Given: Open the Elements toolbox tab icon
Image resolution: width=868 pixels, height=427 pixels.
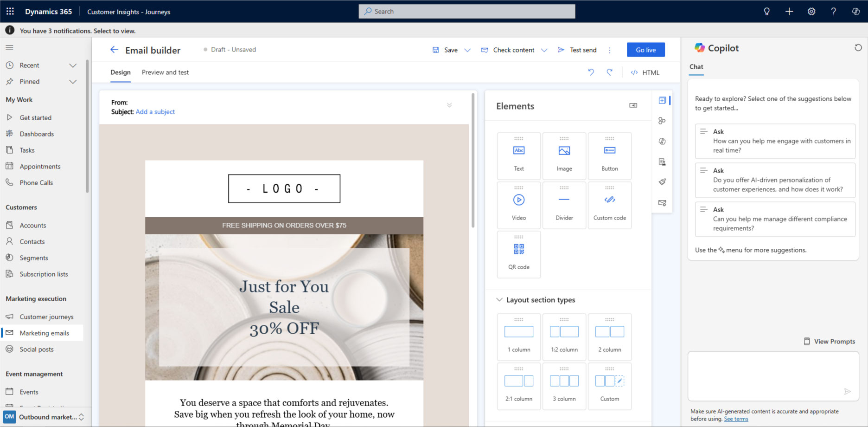Looking at the screenshot, I should pos(662,100).
